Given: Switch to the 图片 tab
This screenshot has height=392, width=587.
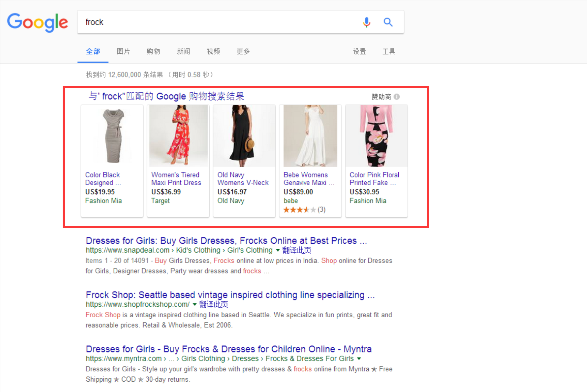Looking at the screenshot, I should pyautogui.click(x=123, y=52).
